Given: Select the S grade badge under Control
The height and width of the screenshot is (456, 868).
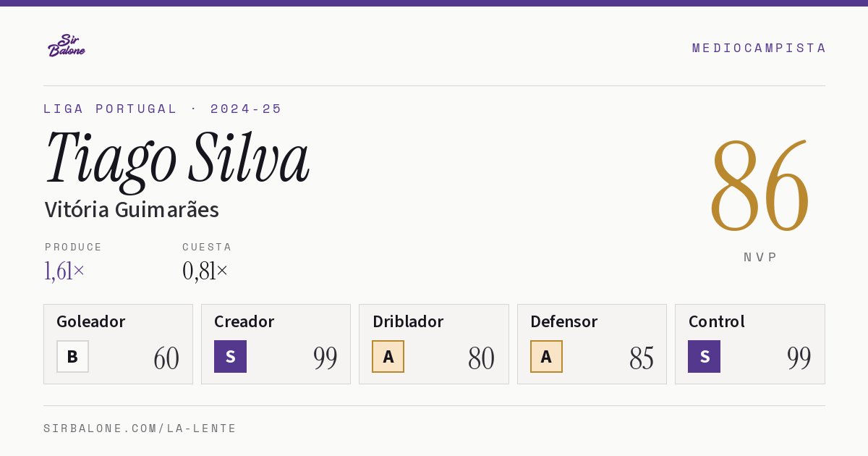Looking at the screenshot, I should [704, 357].
